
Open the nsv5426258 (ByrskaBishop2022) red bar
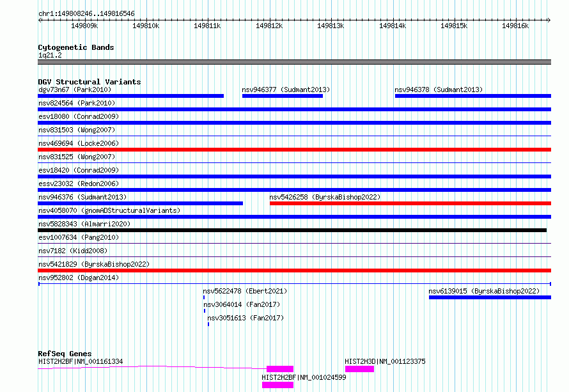410,203
